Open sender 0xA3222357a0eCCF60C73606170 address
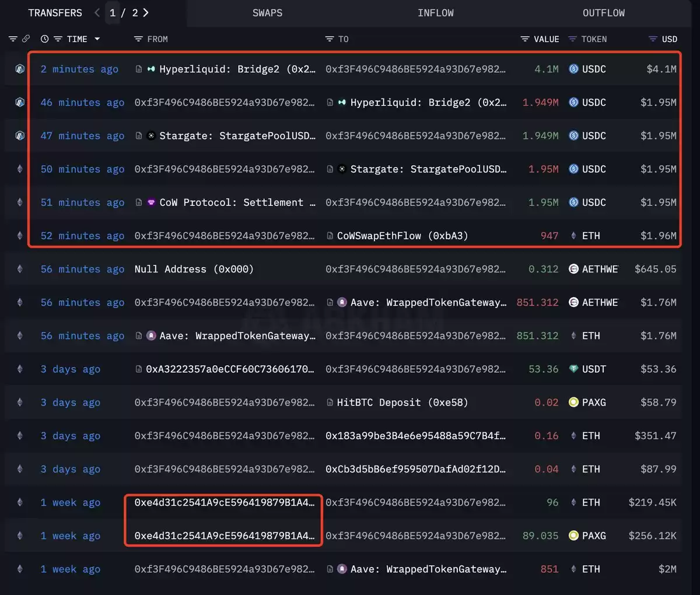 point(230,369)
